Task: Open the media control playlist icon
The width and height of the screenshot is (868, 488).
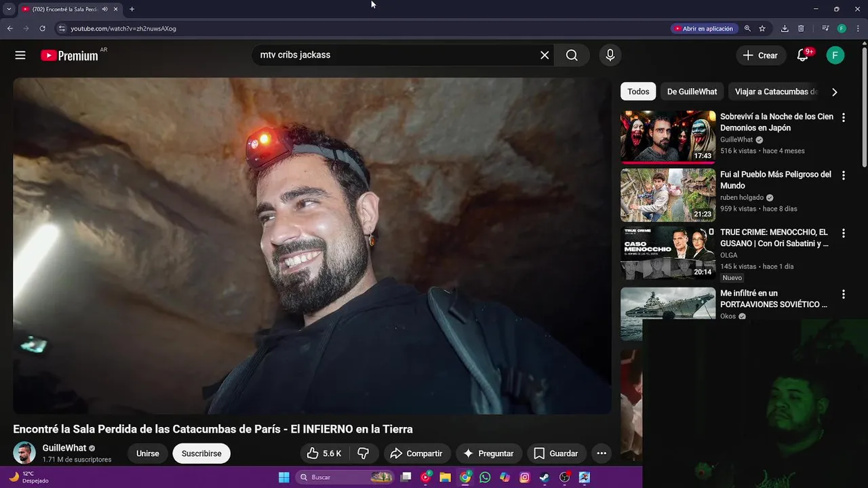Action: click(x=825, y=28)
